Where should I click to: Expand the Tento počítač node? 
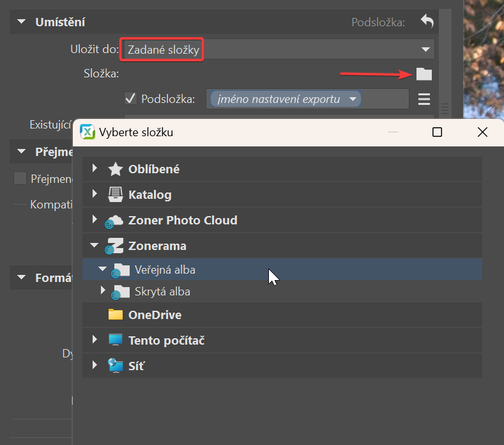(95, 340)
